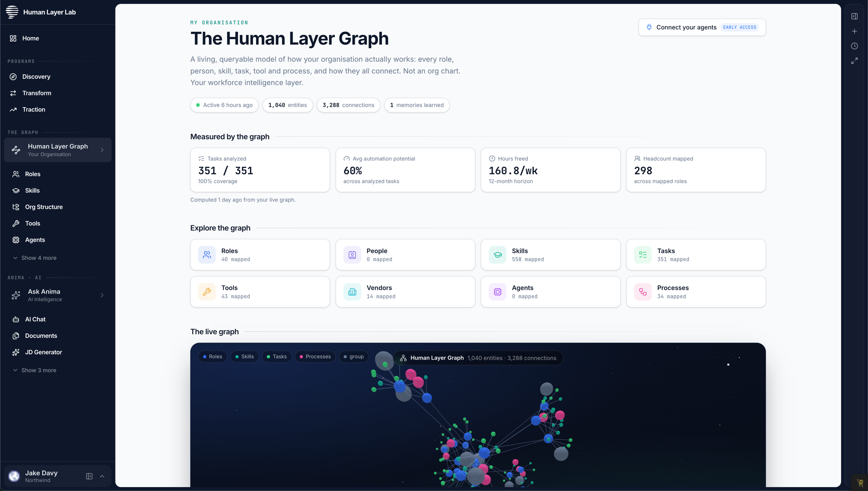Click the Tasks card checklist icon
The width and height of the screenshot is (868, 491).
[x=643, y=255]
